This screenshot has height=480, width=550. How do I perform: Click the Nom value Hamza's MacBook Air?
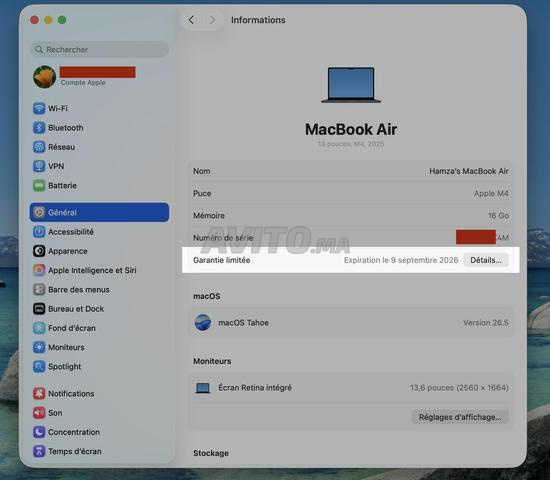pos(469,171)
